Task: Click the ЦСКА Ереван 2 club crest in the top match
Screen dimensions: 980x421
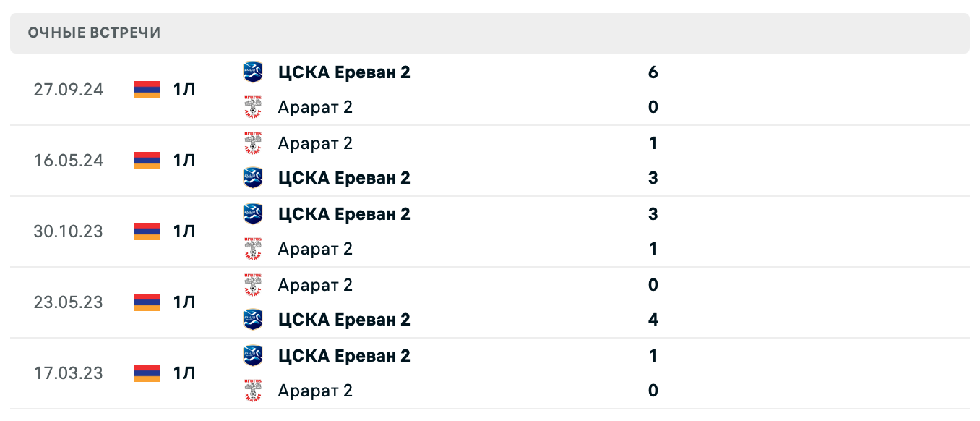Action: click(254, 72)
